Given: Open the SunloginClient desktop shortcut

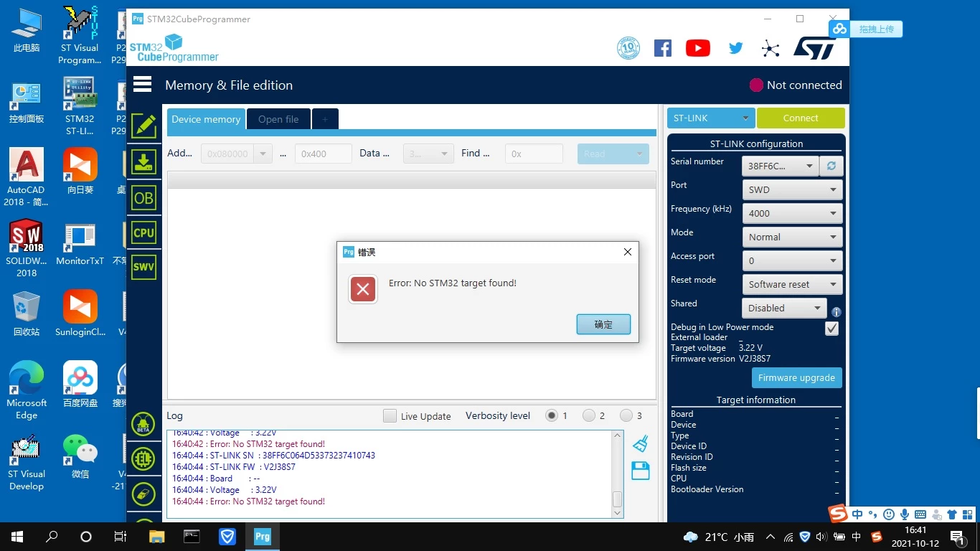Looking at the screenshot, I should (x=80, y=314).
